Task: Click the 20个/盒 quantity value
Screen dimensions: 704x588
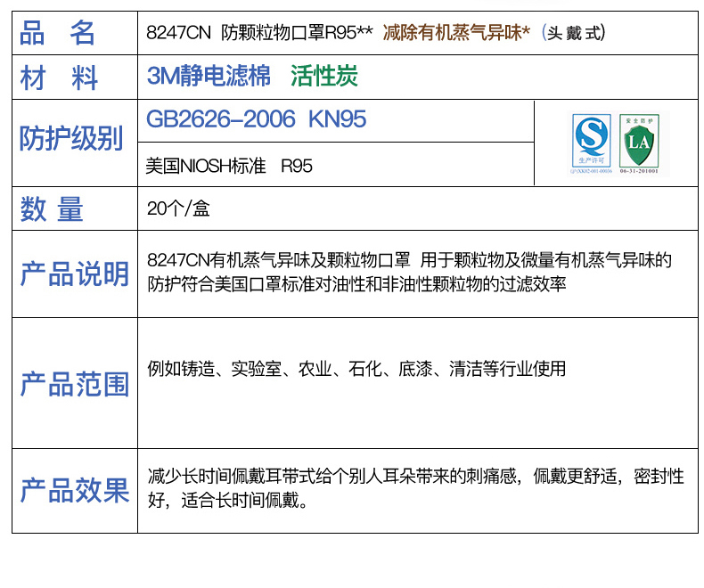Action: click(178, 209)
